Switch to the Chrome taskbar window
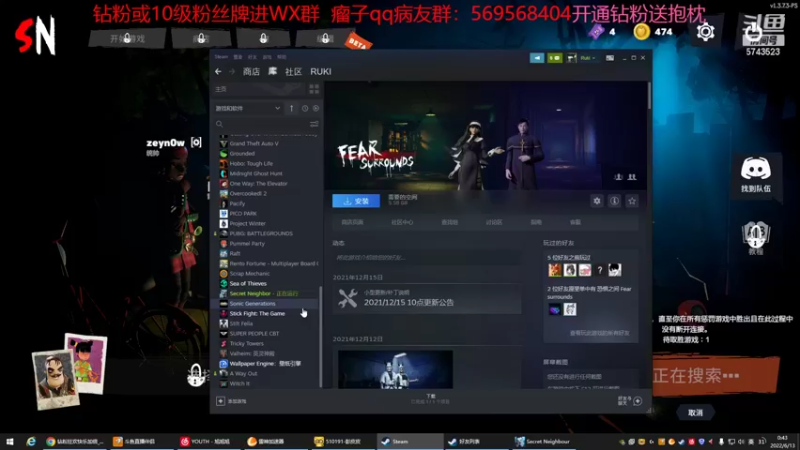 (x=74, y=442)
